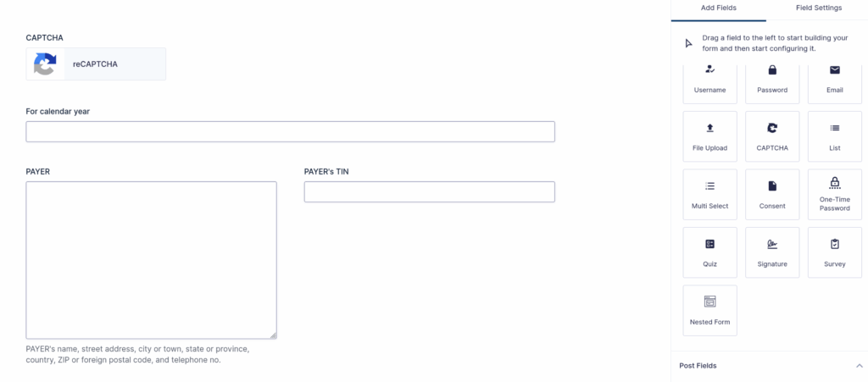Add a Survey field
The image size is (868, 382).
tap(834, 252)
